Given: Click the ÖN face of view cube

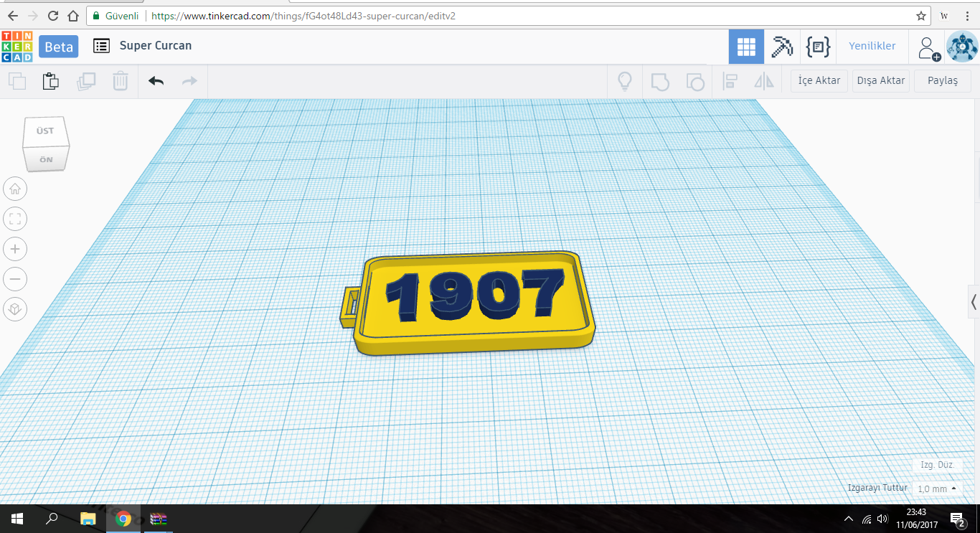Looking at the screenshot, I should 46,159.
